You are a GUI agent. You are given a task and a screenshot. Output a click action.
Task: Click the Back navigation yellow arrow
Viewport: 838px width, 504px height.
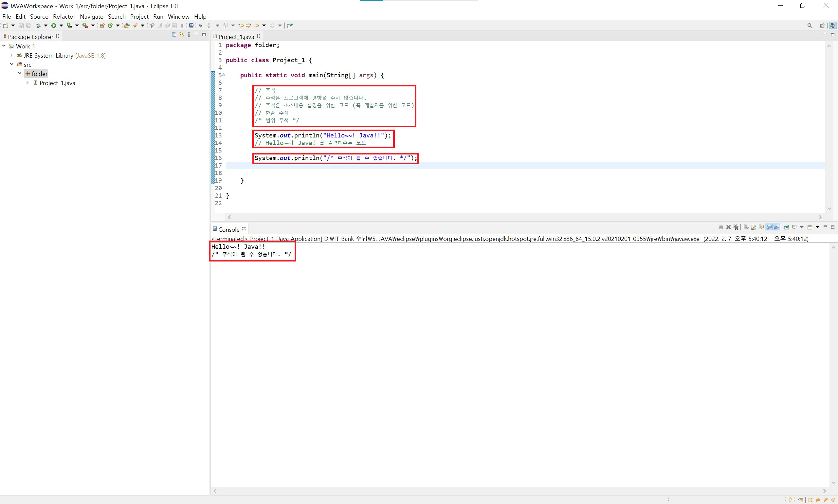coord(256,26)
